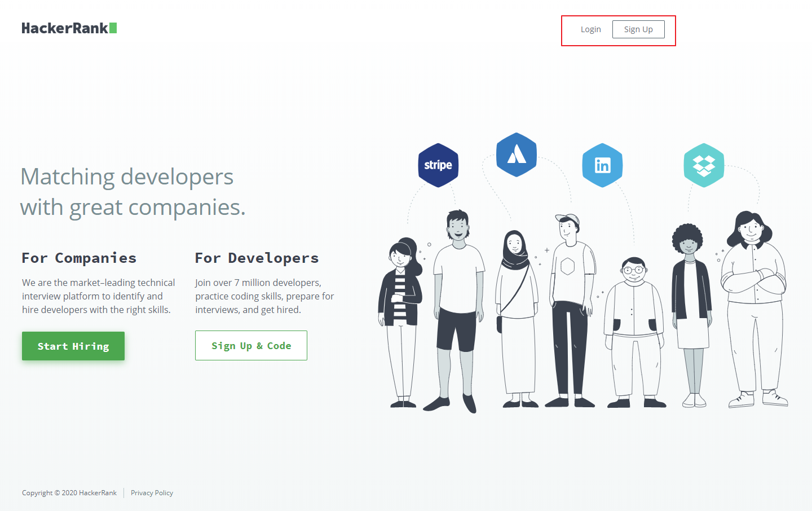The image size is (812, 511).
Task: Click the Sign Up button in header
Action: 638,29
